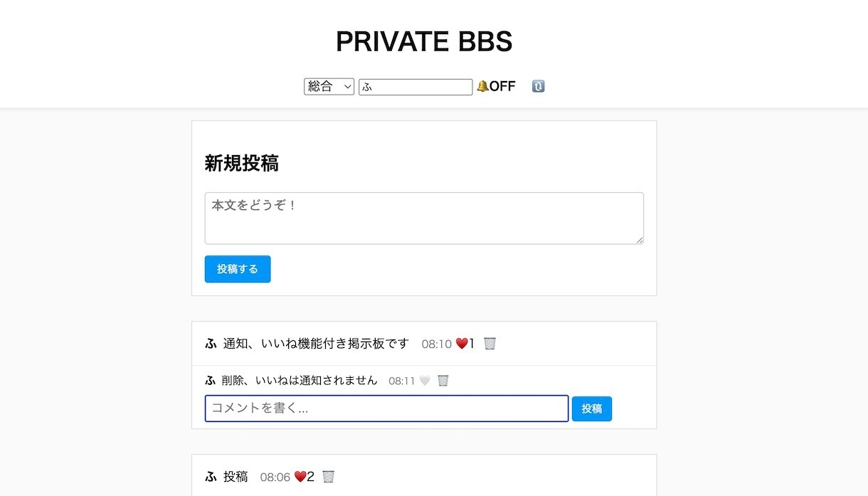The width and height of the screenshot is (868, 496).
Task: Delete the 08:06 投稿 post trash icon
Action: (328, 477)
